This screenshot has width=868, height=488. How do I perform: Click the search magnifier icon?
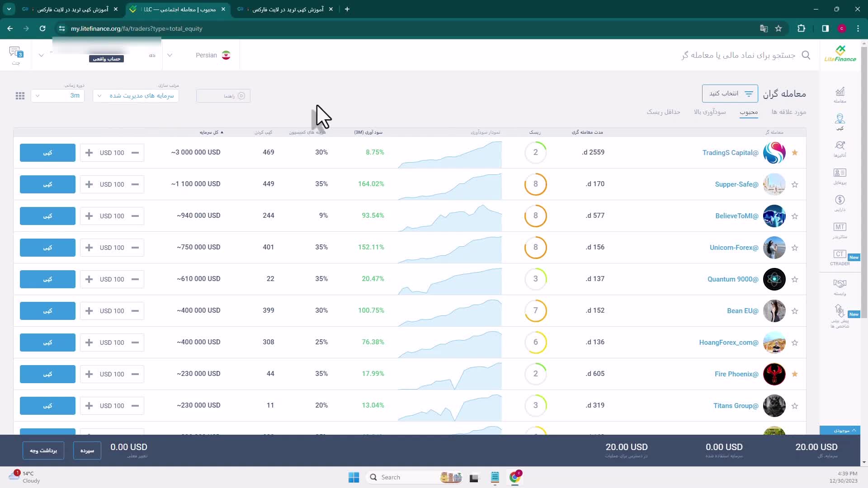click(x=806, y=55)
